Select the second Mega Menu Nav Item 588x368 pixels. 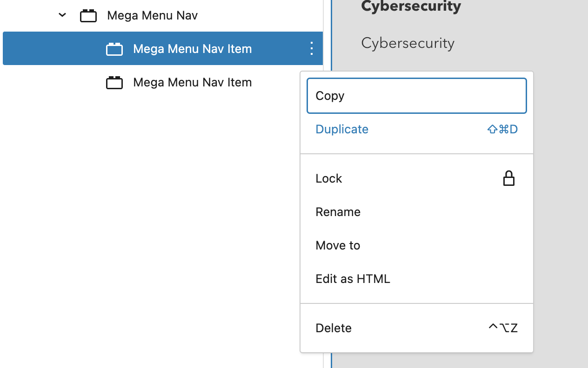tap(192, 83)
